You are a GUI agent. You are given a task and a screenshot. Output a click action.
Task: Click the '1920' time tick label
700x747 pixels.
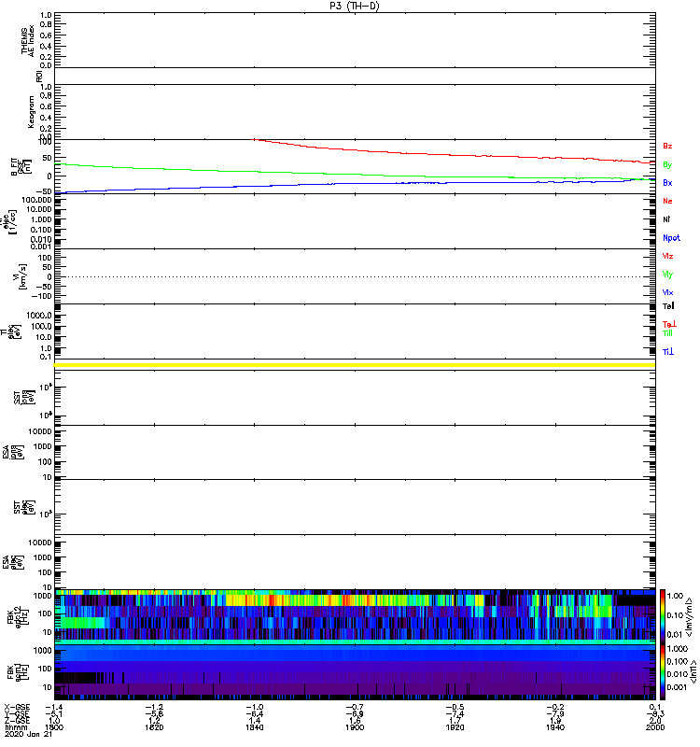455,727
